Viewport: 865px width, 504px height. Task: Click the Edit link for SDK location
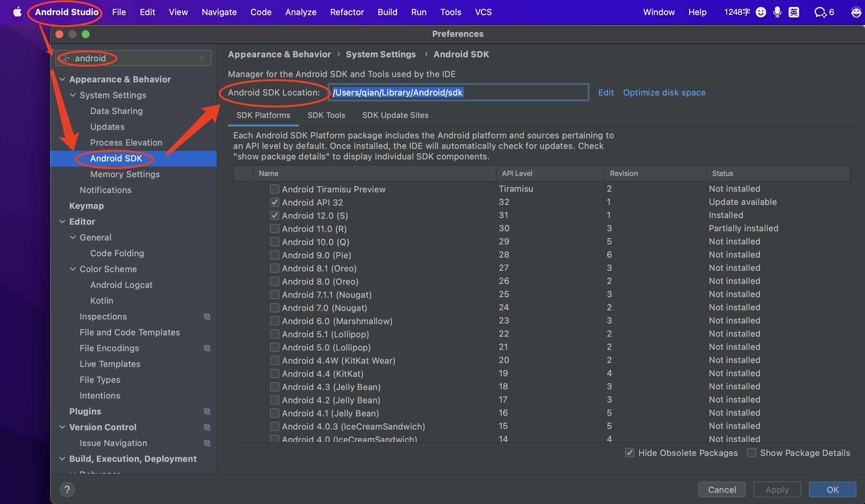[x=606, y=92]
